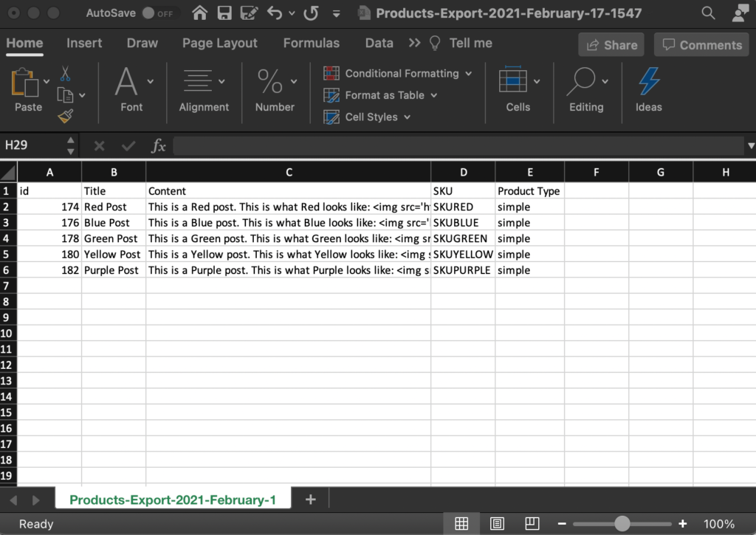
Task: Open the Ideas lightning icon
Action: click(648, 82)
